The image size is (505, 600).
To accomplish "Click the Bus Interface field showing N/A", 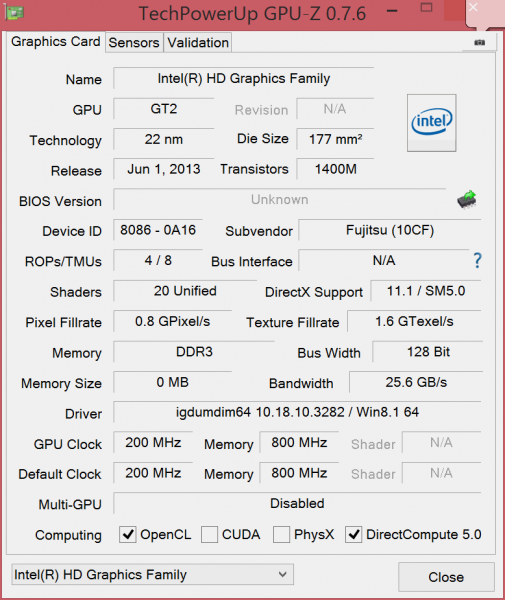I will point(384,261).
